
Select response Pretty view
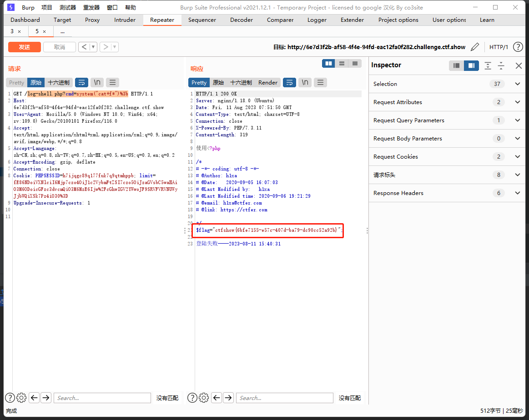click(199, 83)
